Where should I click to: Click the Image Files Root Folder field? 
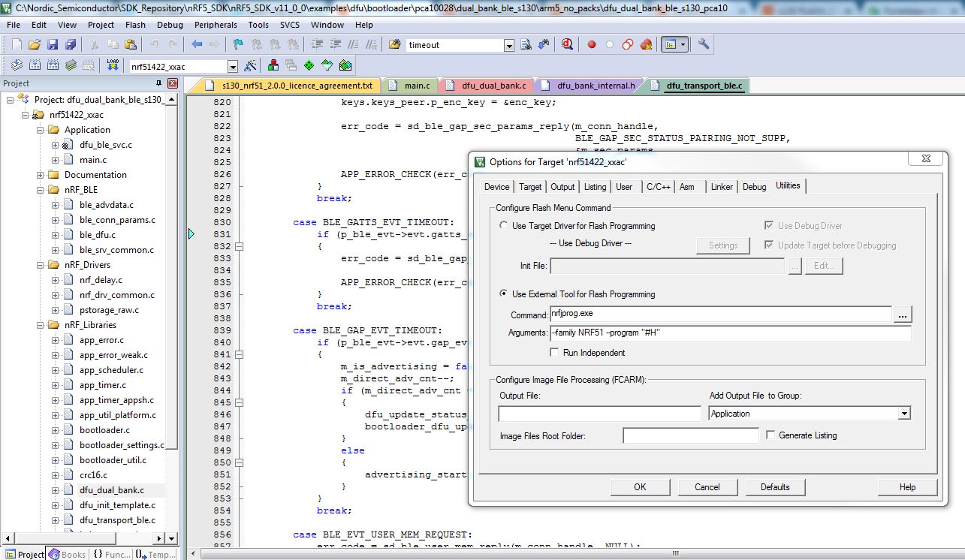691,435
